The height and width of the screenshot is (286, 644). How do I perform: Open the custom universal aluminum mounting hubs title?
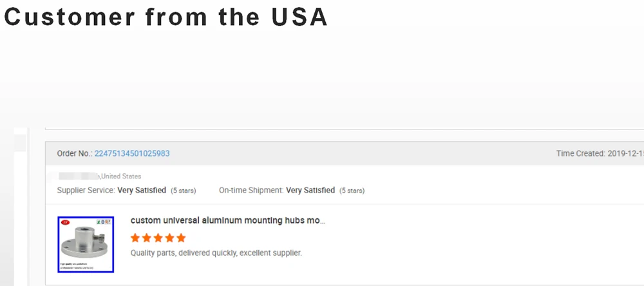pos(227,220)
